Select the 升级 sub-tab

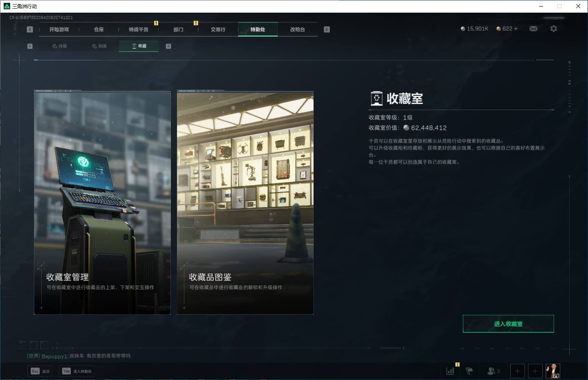[x=60, y=46]
